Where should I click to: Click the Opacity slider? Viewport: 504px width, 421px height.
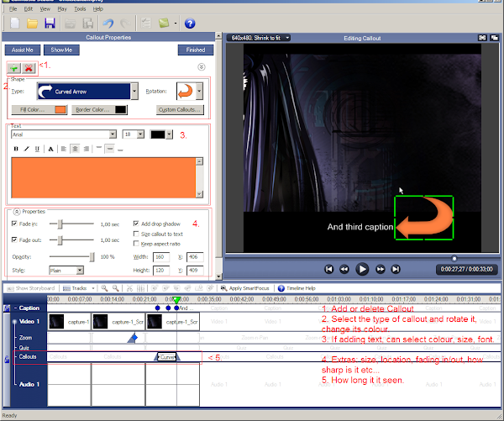(x=71, y=255)
